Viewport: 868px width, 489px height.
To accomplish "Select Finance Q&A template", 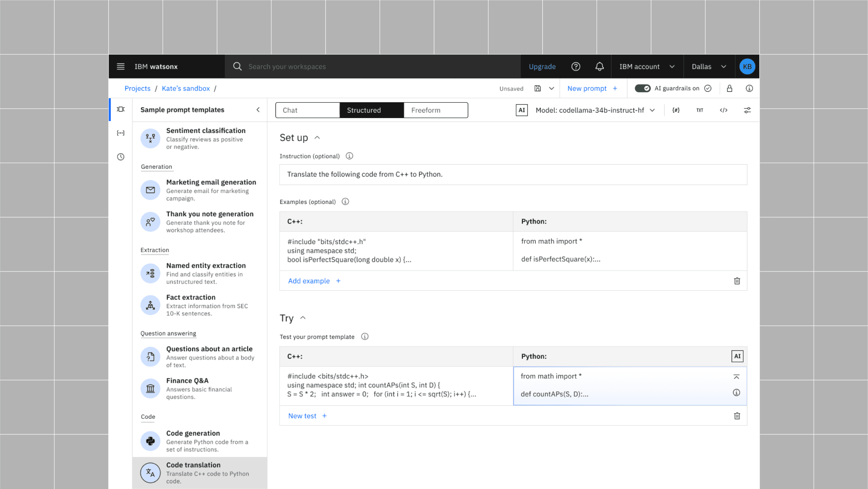I will coord(200,389).
